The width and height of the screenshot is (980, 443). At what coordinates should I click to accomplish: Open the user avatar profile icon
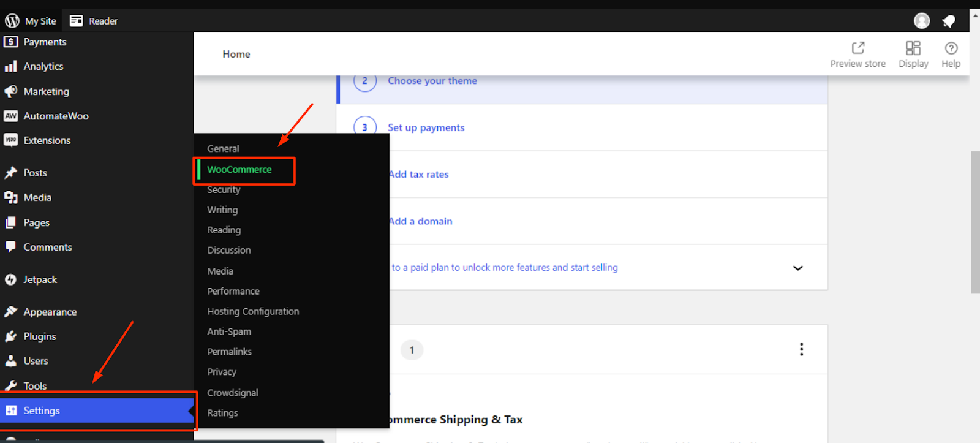click(922, 21)
